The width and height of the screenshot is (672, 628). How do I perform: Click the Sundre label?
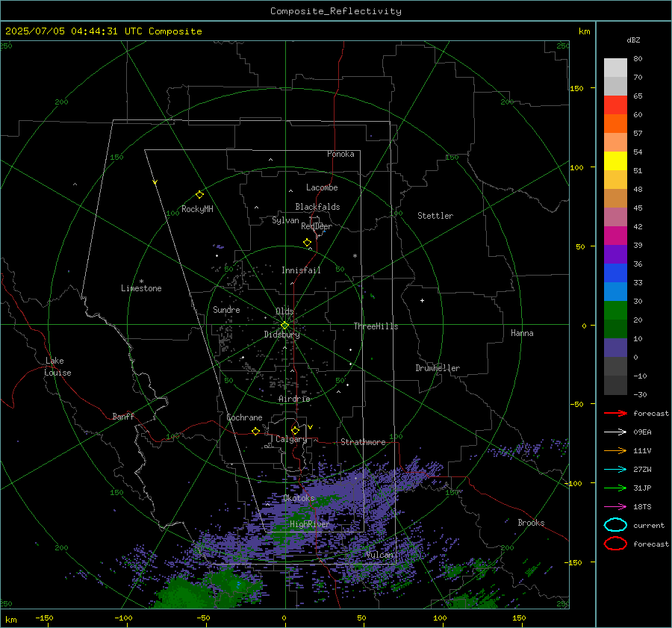[226, 309]
